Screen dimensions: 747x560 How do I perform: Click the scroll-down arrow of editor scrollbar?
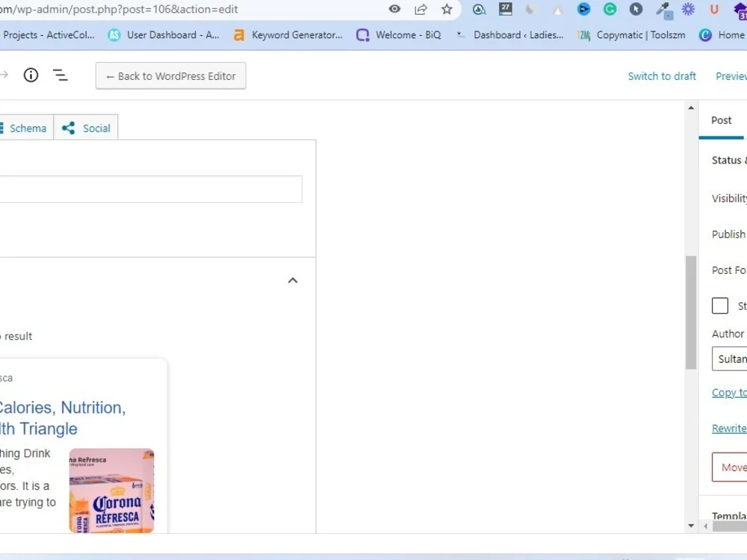point(691,526)
